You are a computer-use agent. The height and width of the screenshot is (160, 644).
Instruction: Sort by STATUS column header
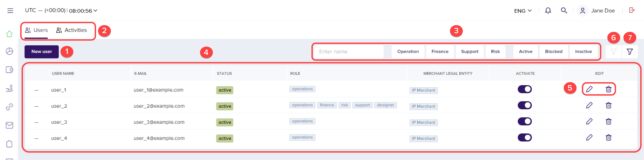(224, 74)
